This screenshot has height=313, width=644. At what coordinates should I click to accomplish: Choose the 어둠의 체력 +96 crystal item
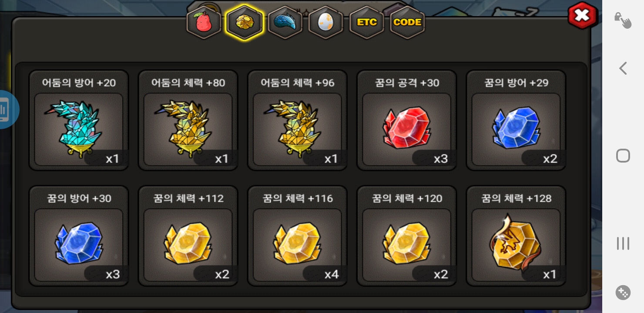coord(297,120)
